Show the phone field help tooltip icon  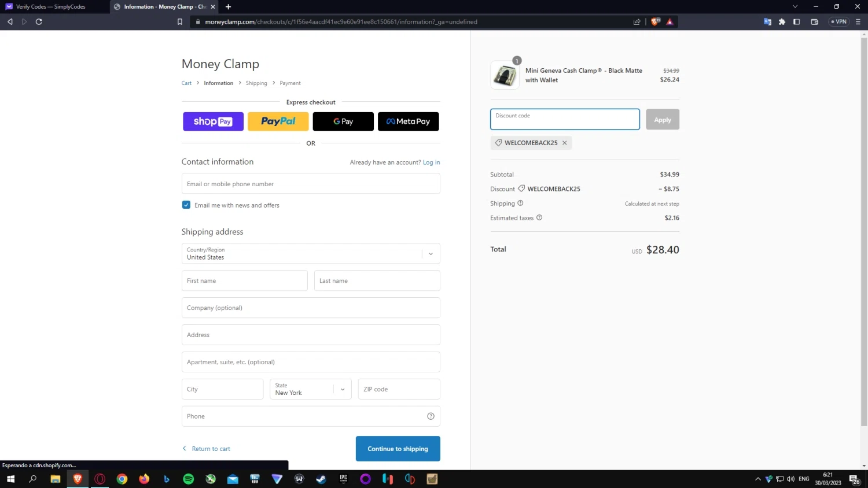coord(431,416)
